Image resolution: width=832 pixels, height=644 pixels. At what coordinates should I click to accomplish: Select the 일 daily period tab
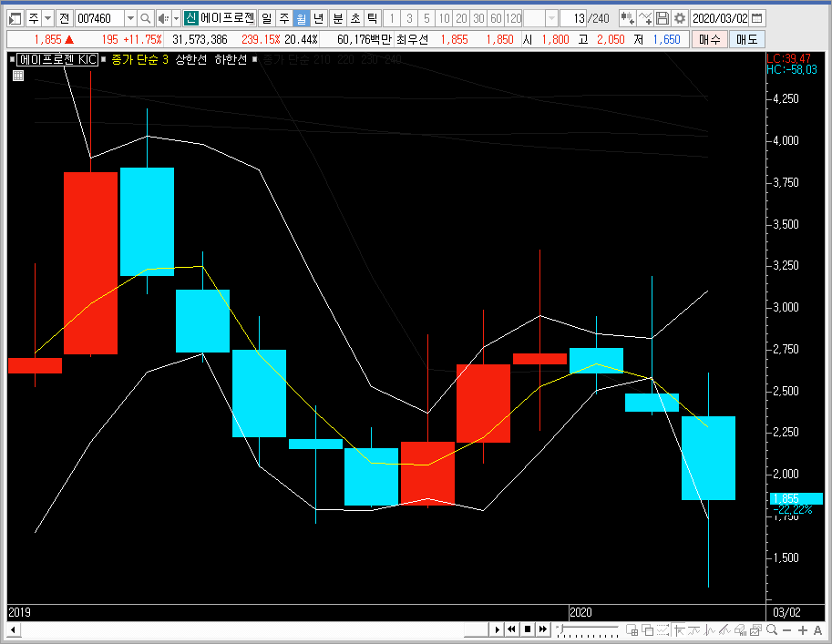tap(267, 19)
